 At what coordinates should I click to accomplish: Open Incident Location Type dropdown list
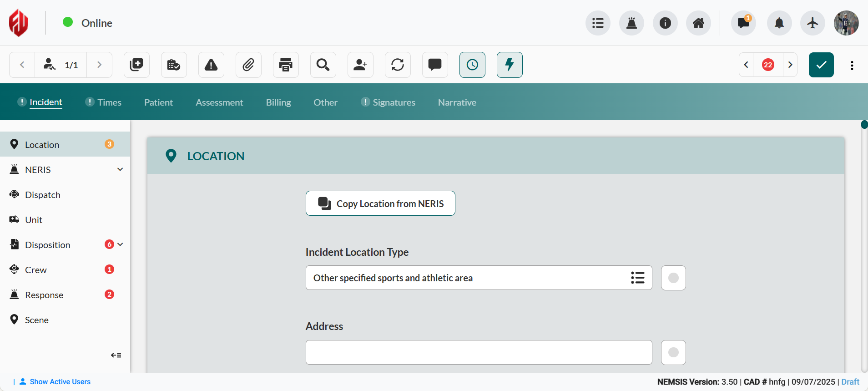[637, 278]
